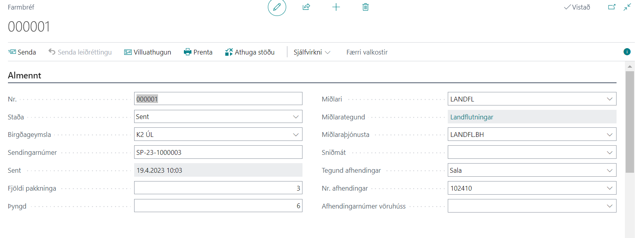Image resolution: width=644 pixels, height=238 pixels.
Task: Run the Villuathugun error check
Action: pos(148,52)
